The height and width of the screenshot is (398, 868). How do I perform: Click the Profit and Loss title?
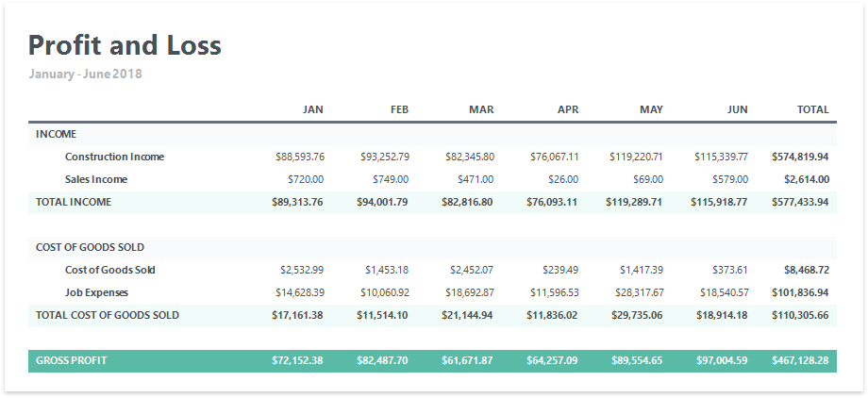[125, 45]
